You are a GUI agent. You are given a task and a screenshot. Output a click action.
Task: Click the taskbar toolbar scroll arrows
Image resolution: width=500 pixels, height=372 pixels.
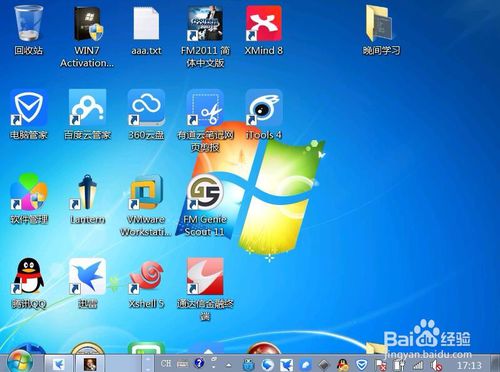[x=147, y=363]
